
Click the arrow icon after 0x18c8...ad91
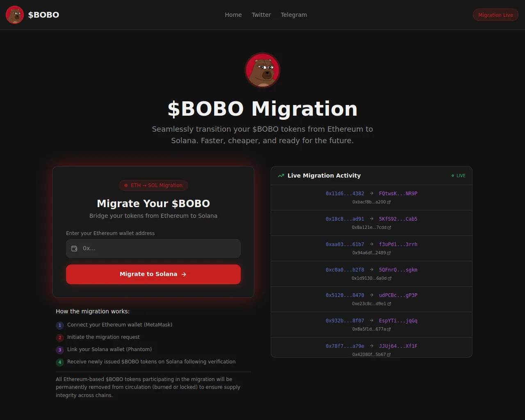pos(372,219)
